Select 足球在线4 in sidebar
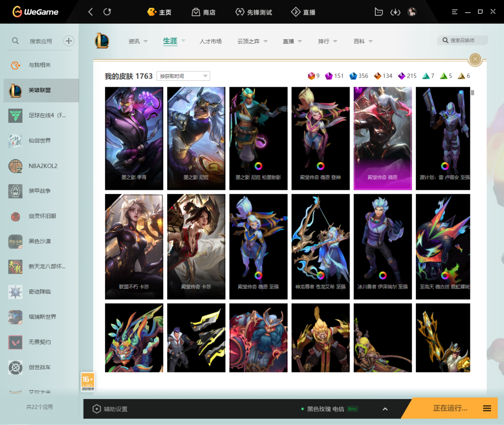504x425 pixels. (41, 115)
